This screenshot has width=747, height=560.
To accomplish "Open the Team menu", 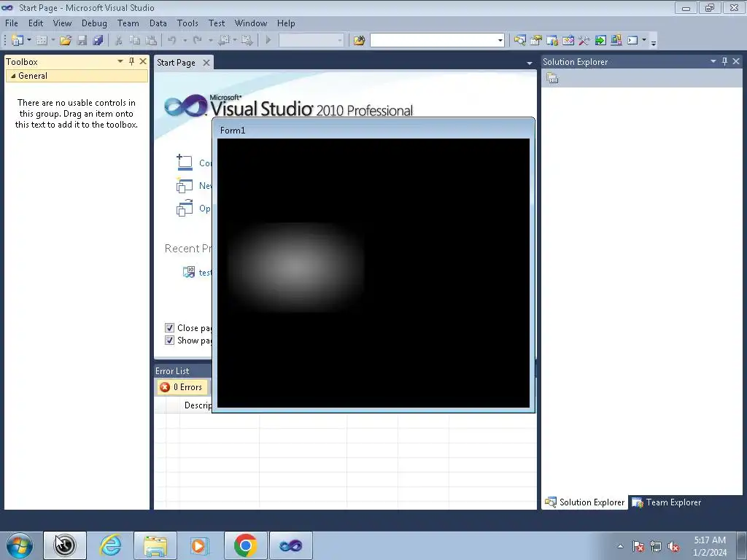I will tap(128, 23).
